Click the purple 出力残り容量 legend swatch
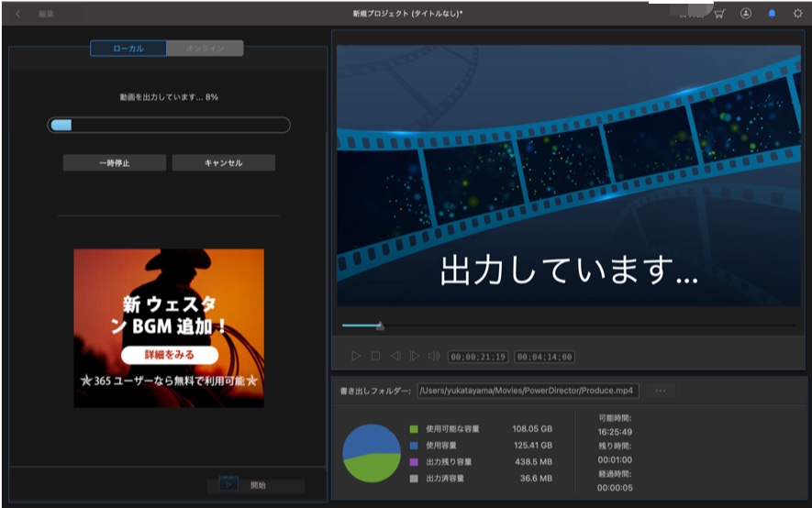Viewport: 812px width, 508px height. [414, 462]
